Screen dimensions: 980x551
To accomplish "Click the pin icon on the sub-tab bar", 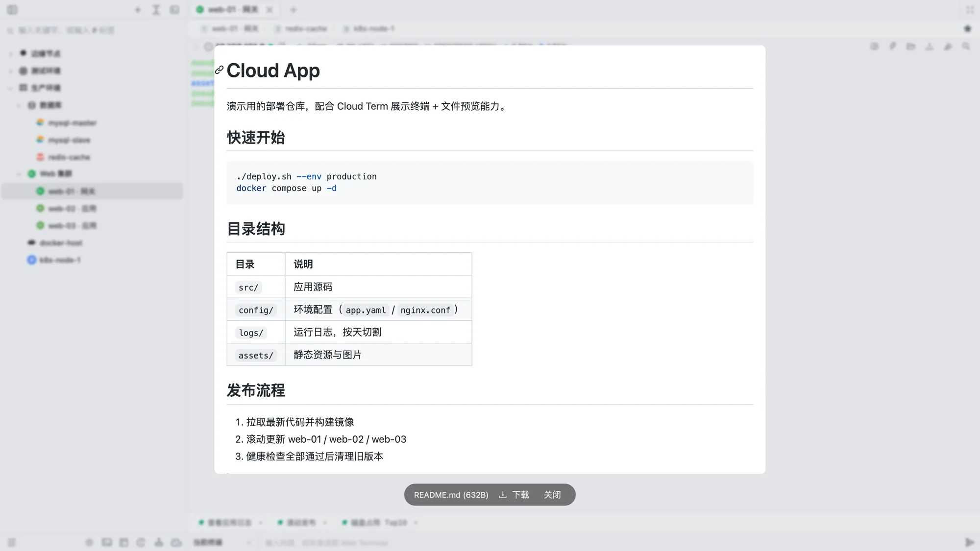I will (968, 29).
